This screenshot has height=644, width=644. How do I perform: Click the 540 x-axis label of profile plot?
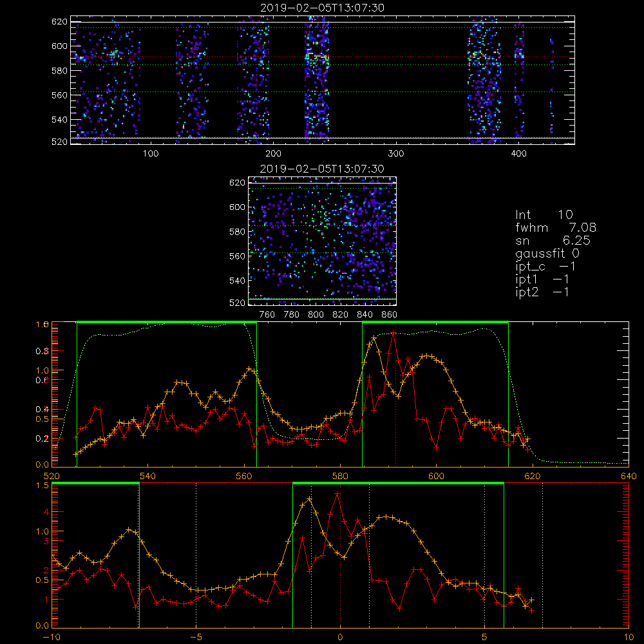pos(148,477)
